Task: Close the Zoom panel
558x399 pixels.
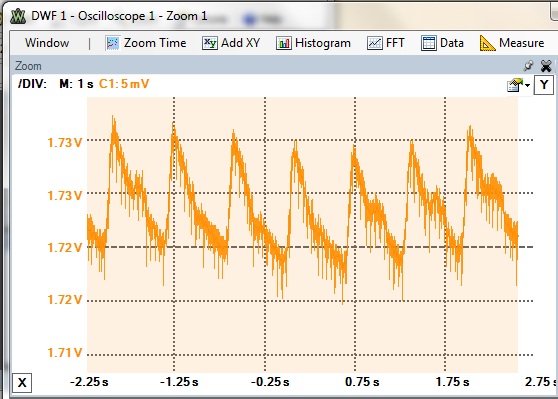Action: pos(546,66)
